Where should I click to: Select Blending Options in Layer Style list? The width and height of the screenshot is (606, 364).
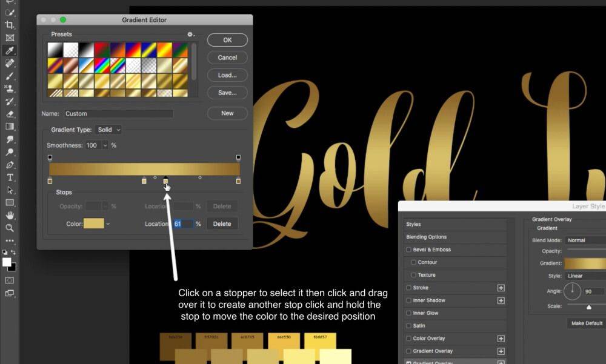coord(426,237)
